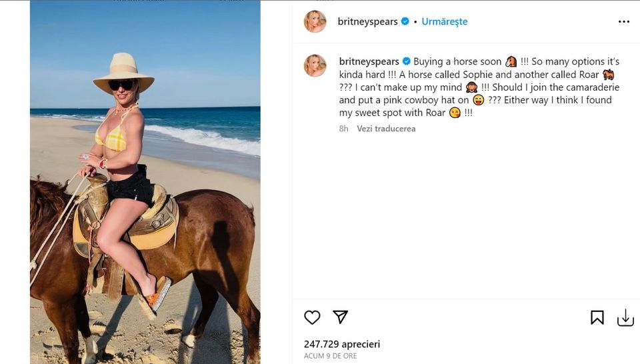Screen dimensions: 640x364
Task: Click the 8h caption timestamp
Action: (x=343, y=128)
